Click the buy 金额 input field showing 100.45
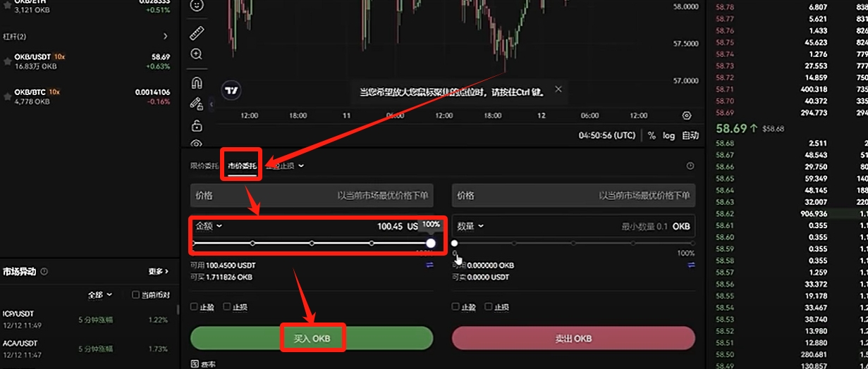The width and height of the screenshot is (868, 369). (x=312, y=226)
